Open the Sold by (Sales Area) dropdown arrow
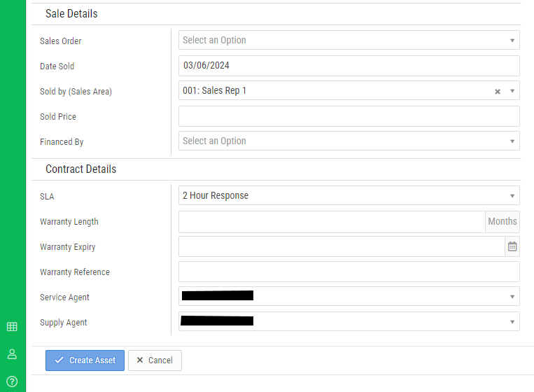 512,91
